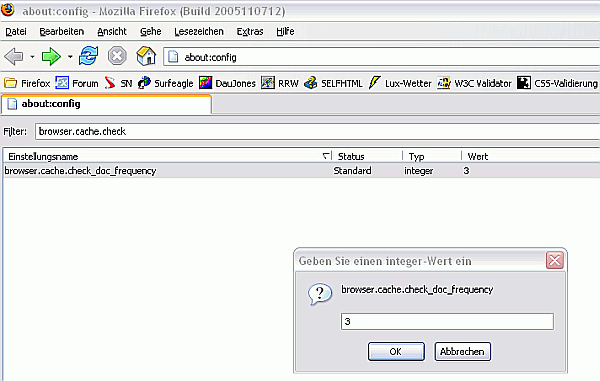Open the Home page icon
The height and width of the screenshot is (381, 600).
click(146, 56)
